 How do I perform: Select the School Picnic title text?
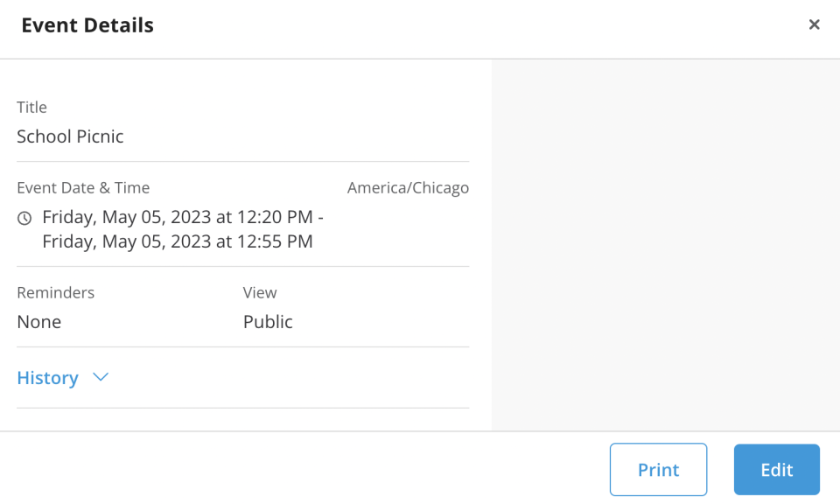pos(70,136)
